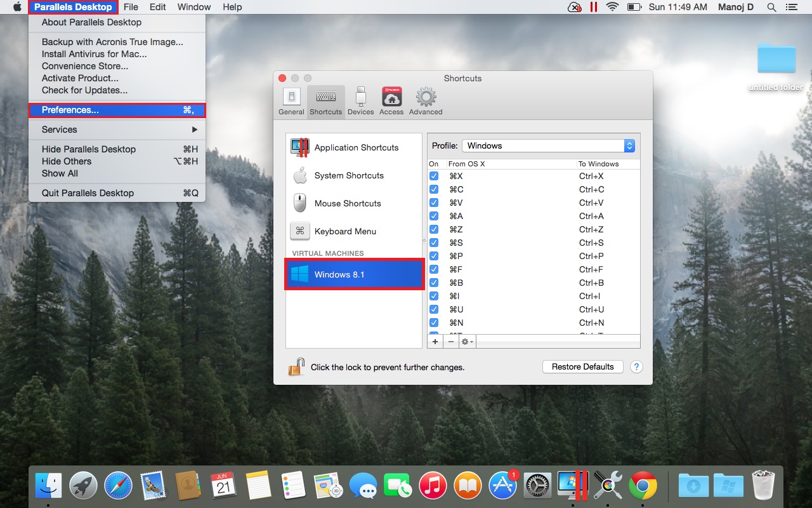This screenshot has height=508, width=812.
Task: Expand the gear actions menu below list
Action: pyautogui.click(x=467, y=342)
